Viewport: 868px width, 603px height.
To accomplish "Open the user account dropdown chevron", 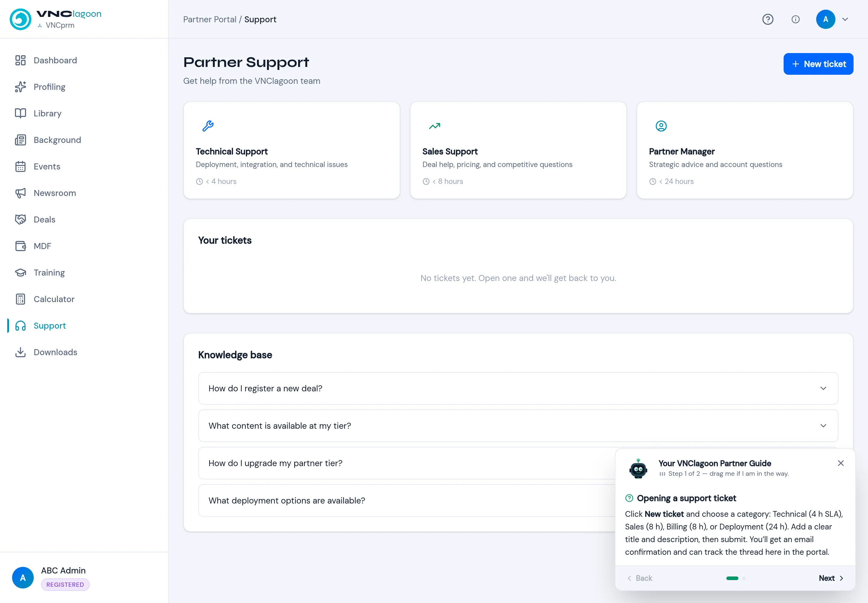I will 845,19.
